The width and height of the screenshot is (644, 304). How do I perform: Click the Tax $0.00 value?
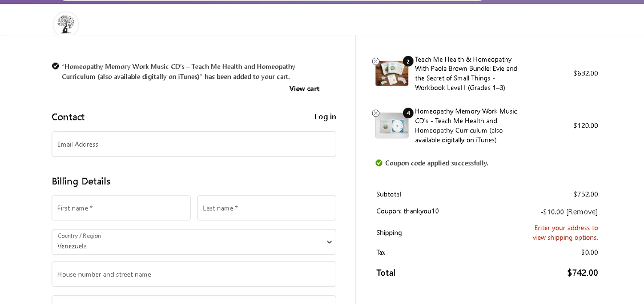pos(589,252)
